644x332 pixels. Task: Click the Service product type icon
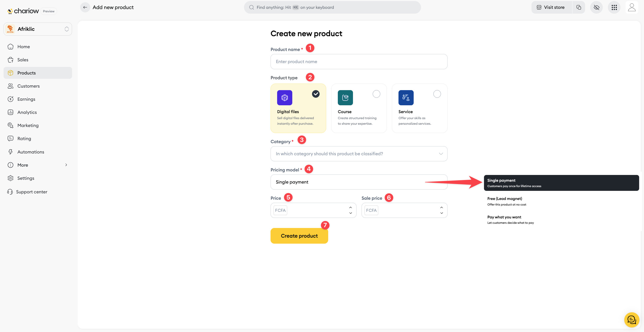point(406,98)
